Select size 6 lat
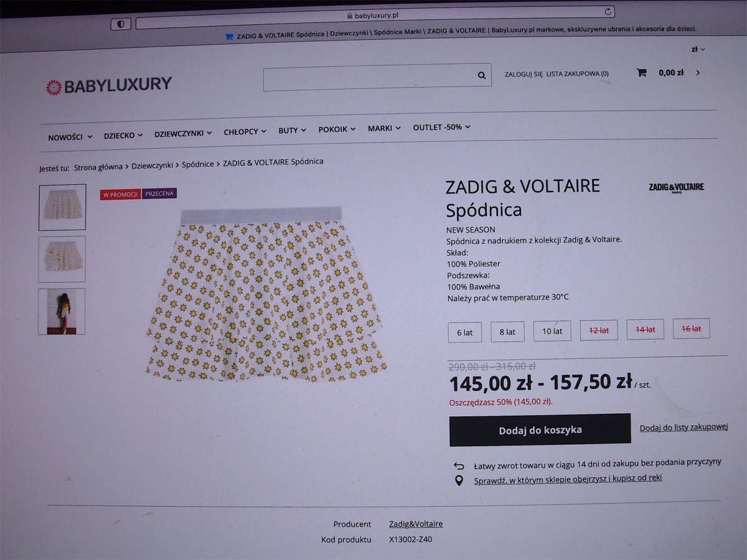Viewport: 747px width, 560px height. (x=464, y=332)
